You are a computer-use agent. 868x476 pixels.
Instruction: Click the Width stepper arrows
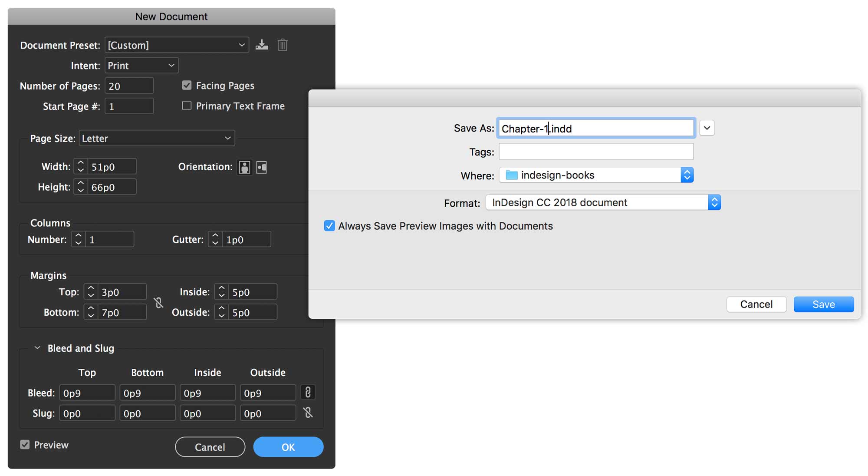81,166
